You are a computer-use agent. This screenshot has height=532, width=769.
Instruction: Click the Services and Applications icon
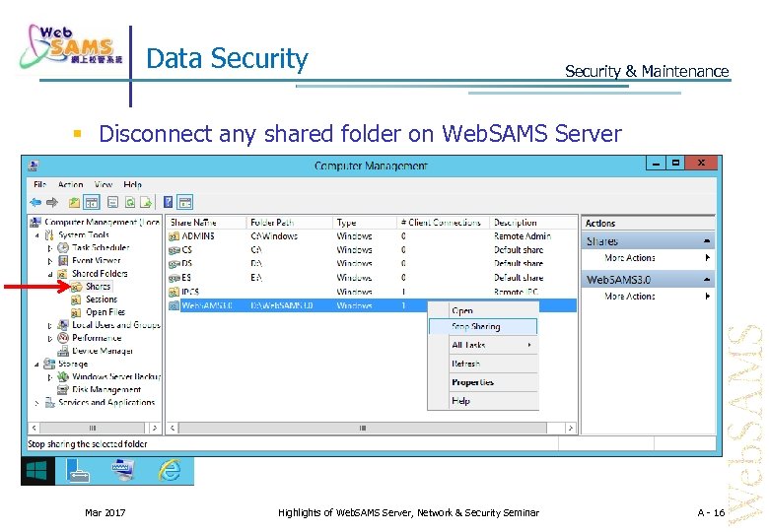tap(49, 403)
